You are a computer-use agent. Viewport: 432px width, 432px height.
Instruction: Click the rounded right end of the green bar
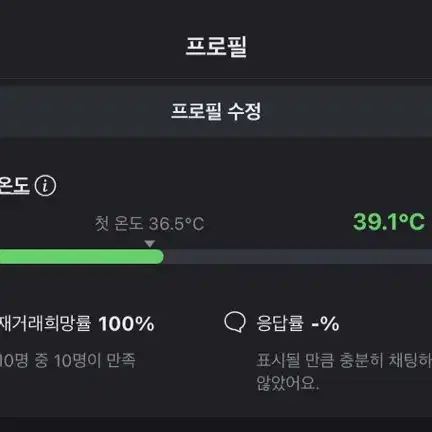(159, 257)
